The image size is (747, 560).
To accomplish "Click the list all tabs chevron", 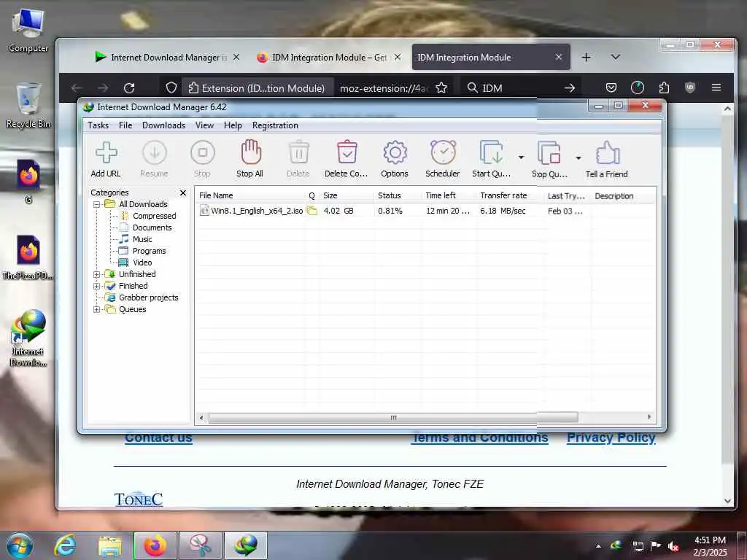I will (616, 57).
